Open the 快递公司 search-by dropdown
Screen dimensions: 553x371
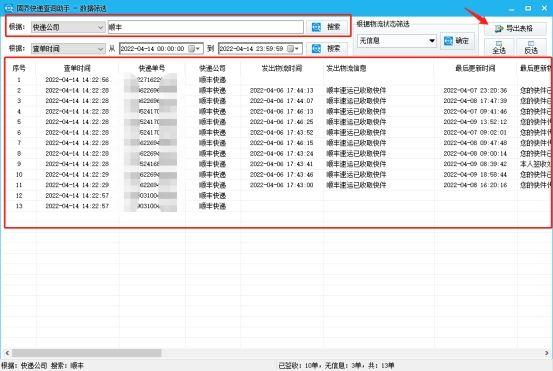click(68, 27)
